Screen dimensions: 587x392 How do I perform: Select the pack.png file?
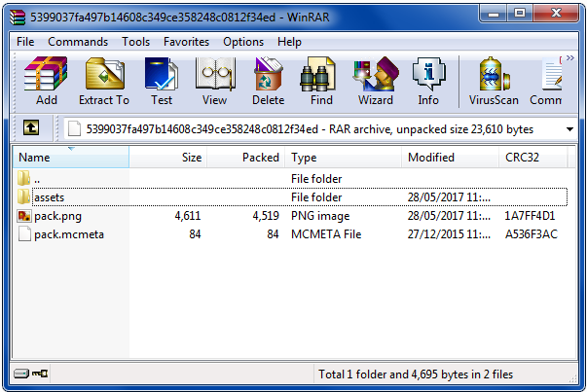(292, 216)
